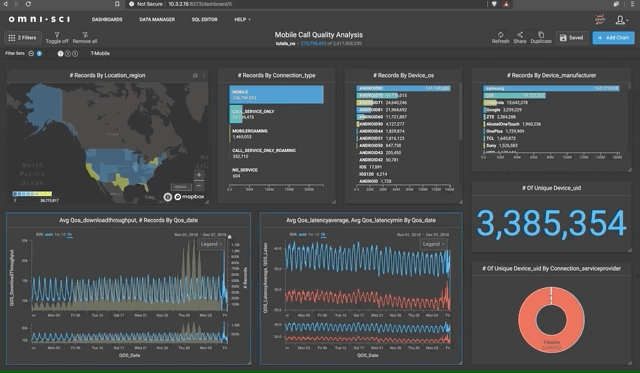The image size is (640, 373).
Task: Click the throughput chart date range
Action: 200,235
